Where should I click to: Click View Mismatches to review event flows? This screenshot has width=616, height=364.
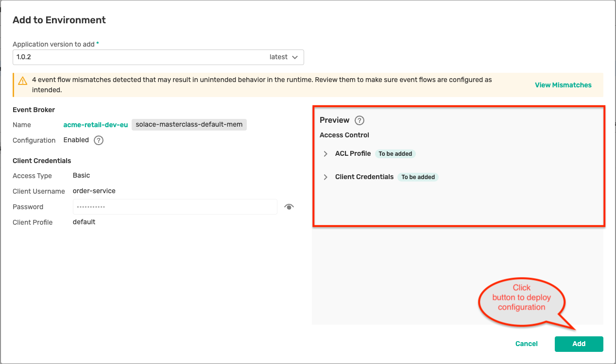pyautogui.click(x=563, y=84)
